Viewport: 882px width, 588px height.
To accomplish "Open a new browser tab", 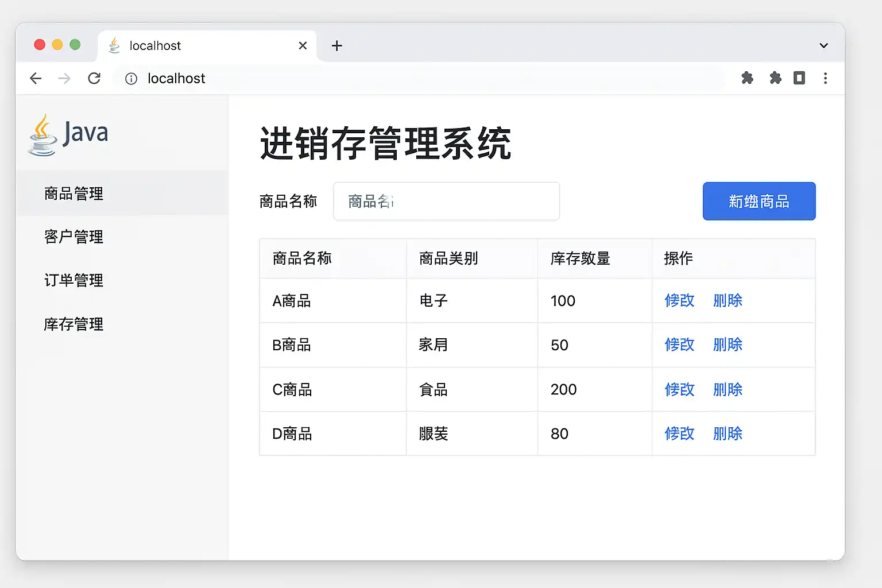I will (x=337, y=45).
